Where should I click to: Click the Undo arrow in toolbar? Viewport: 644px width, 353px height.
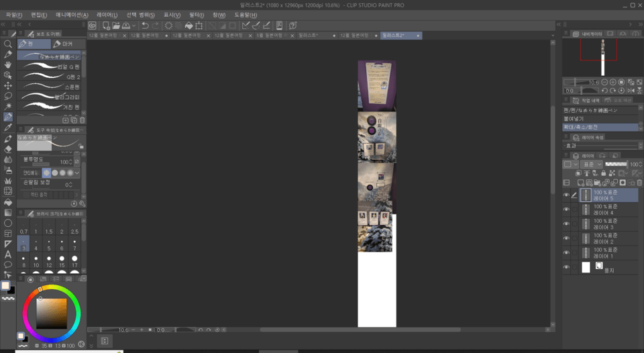point(145,26)
